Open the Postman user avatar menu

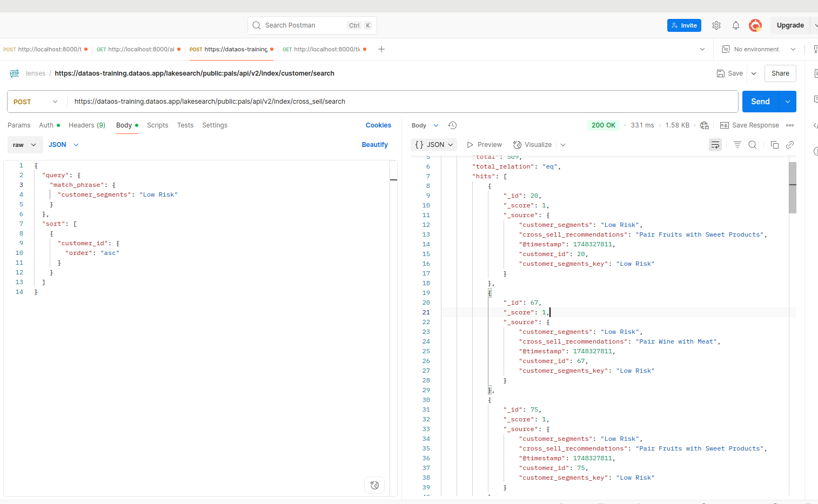coord(755,25)
